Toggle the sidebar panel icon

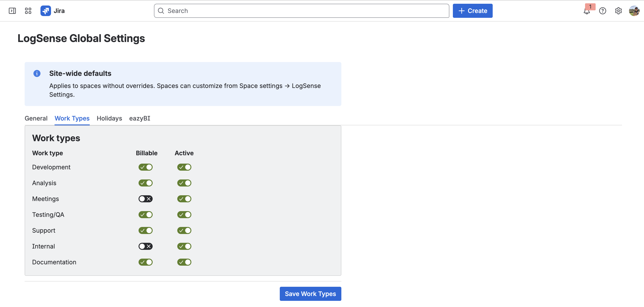[12, 11]
